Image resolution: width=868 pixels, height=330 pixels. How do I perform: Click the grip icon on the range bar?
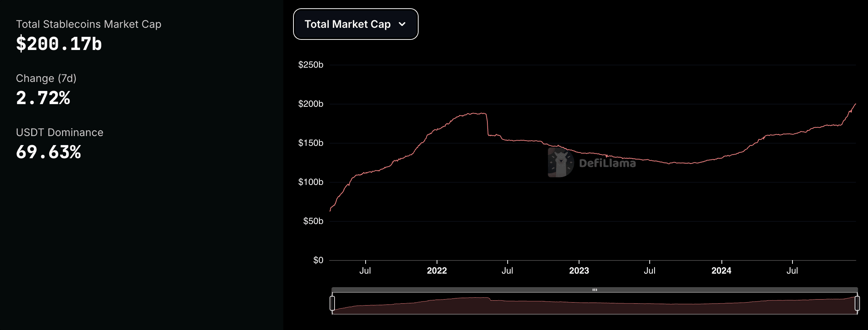595,290
